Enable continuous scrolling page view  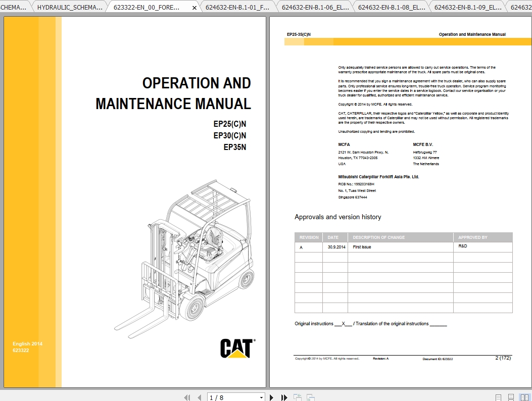[x=511, y=397]
